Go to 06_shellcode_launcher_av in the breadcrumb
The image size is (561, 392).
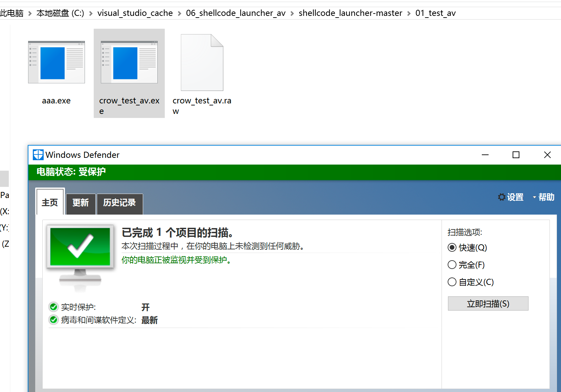236,13
